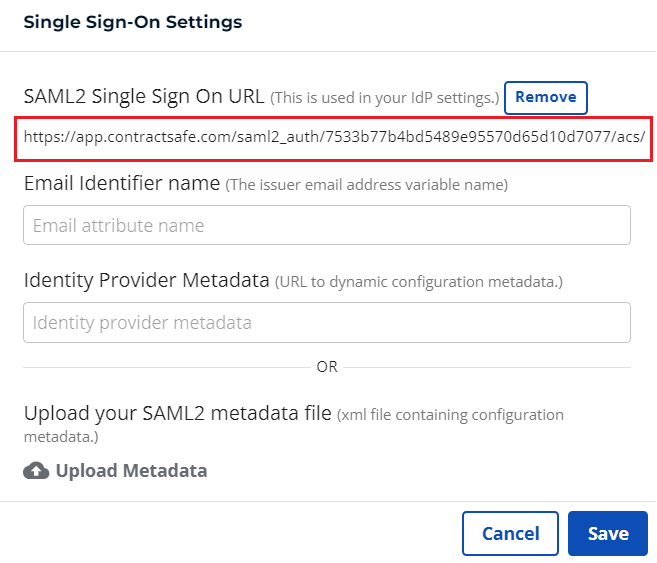Click the IdP settings hint text
The image size is (657, 563).
click(385, 98)
